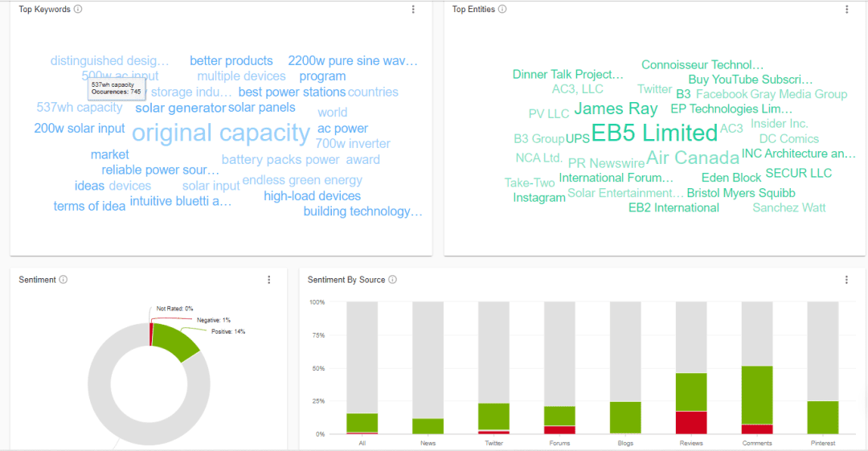Select the 'world' keyword
The width and height of the screenshot is (868, 451).
(x=333, y=113)
